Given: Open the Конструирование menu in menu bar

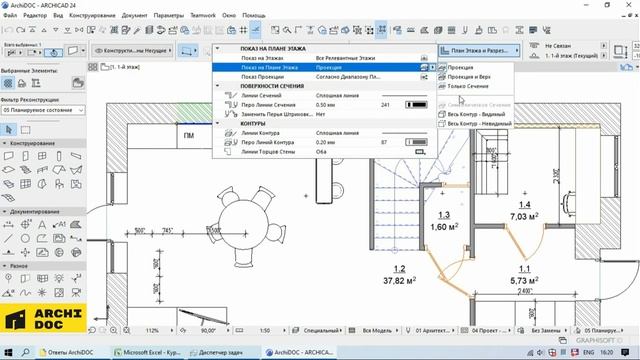Looking at the screenshot, I should 92,16.
